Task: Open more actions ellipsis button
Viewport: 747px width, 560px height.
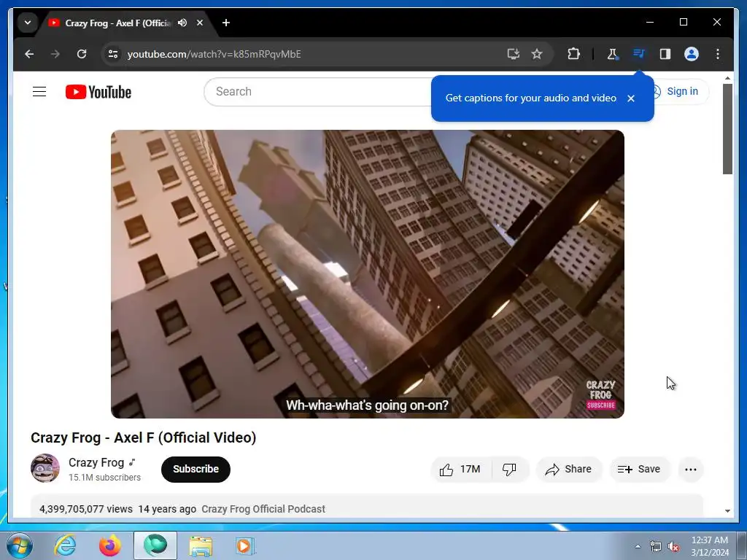Action: (x=690, y=470)
